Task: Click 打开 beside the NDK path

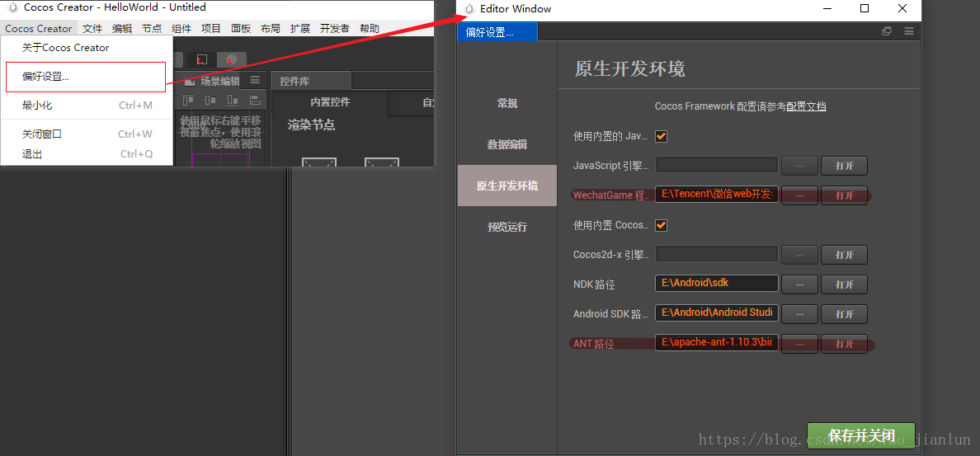Action: [845, 284]
